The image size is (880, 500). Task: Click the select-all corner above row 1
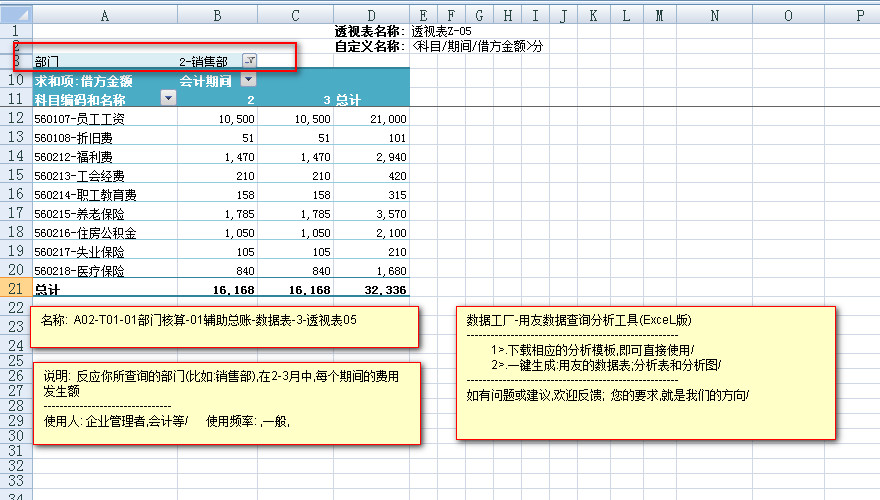point(15,15)
